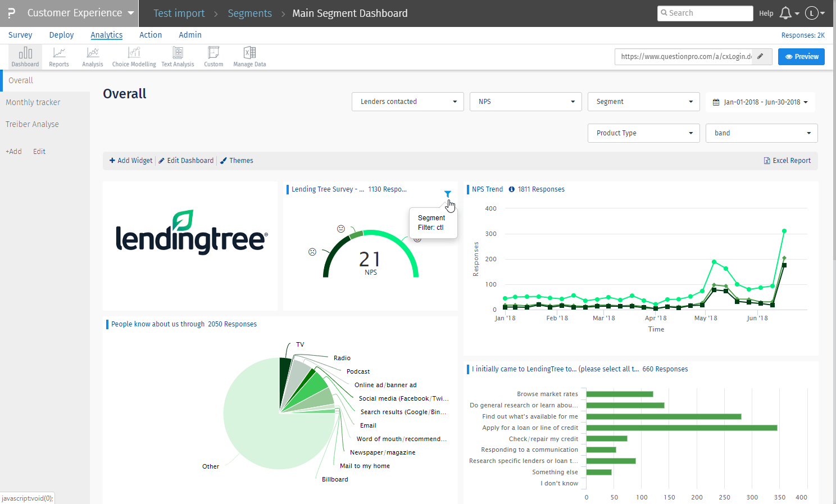Open the Dashboard analytics icon
The width and height of the screenshot is (836, 504).
point(25,57)
